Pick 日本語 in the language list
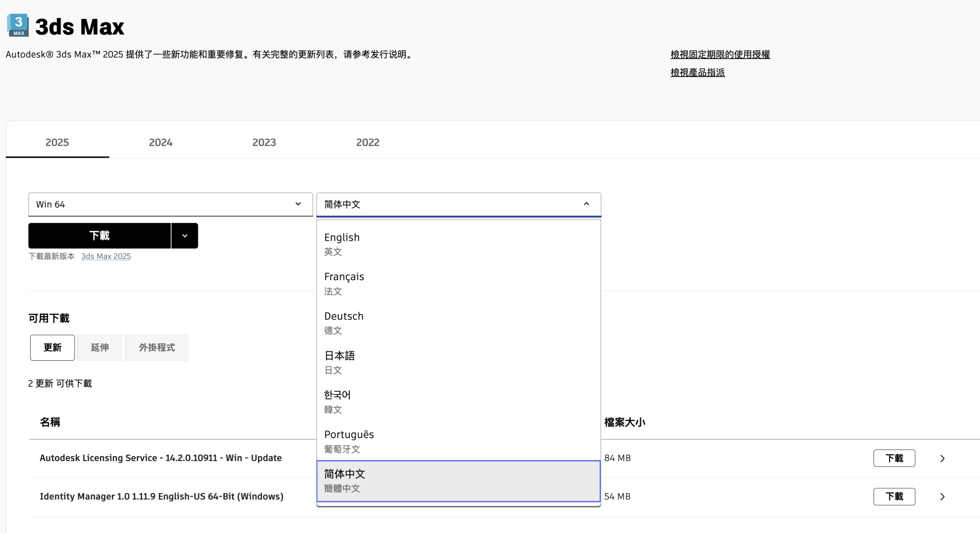Image resolution: width=980 pixels, height=533 pixels. point(340,362)
